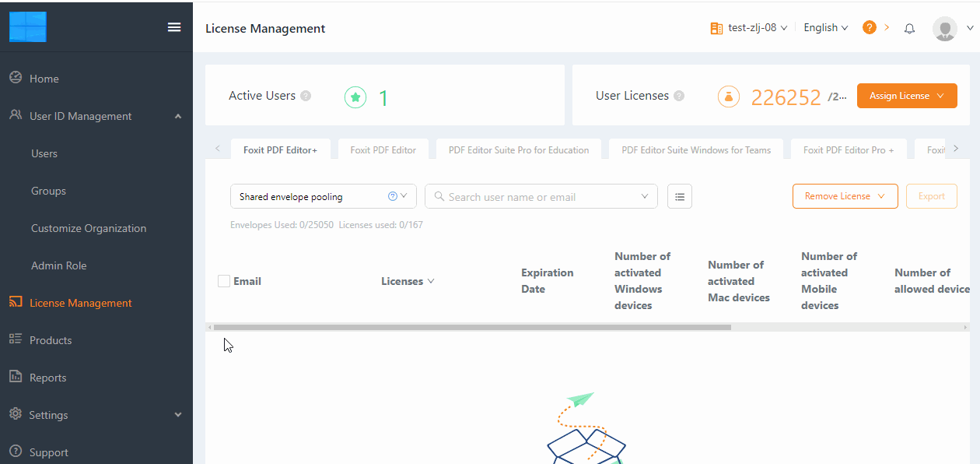This screenshot has width=980, height=464.
Task: Click the Settings gear in sidebar
Action: click(x=15, y=414)
